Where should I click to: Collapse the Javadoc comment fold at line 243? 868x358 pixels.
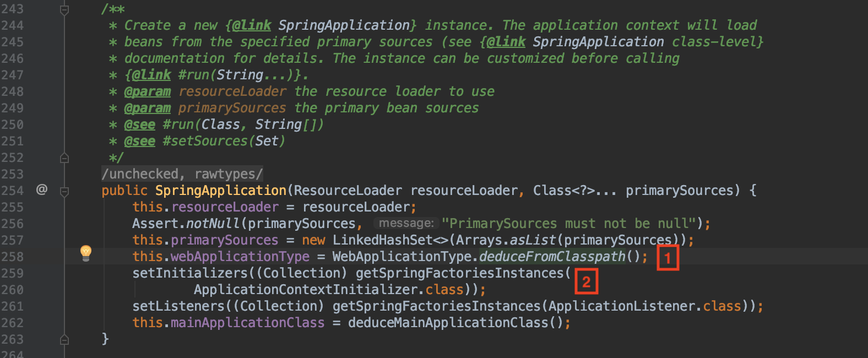coord(64,9)
